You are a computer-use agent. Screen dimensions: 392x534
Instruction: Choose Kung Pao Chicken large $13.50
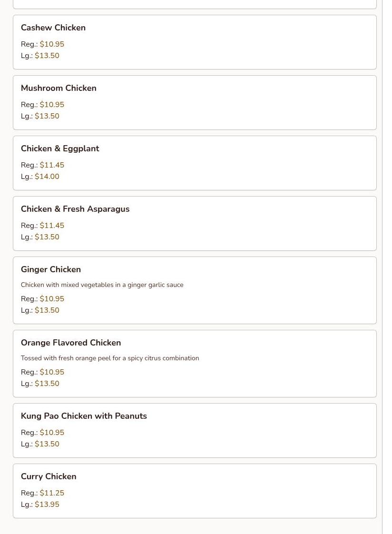coord(47,444)
